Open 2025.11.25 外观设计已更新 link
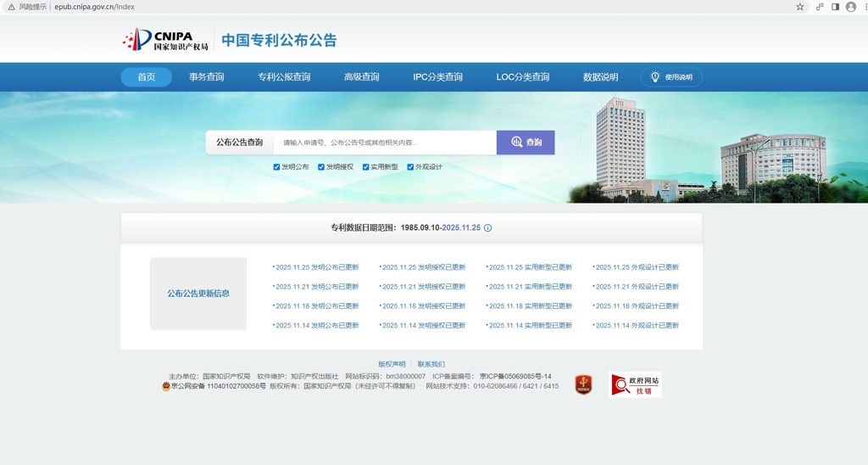 [637, 267]
